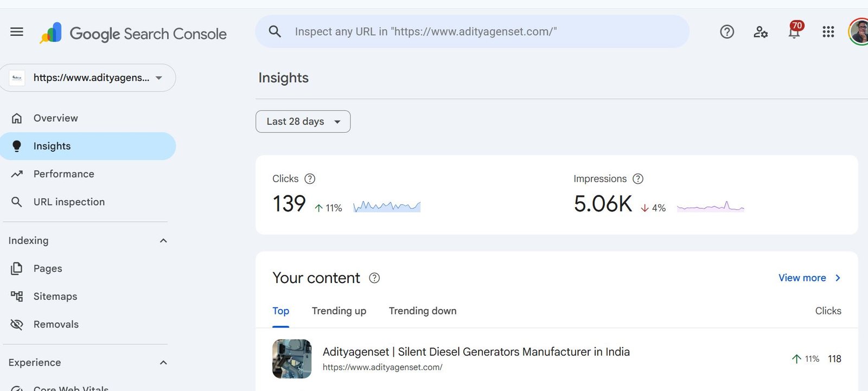Switch to Trending down tab
Viewport: 868px width, 391px height.
tap(423, 311)
